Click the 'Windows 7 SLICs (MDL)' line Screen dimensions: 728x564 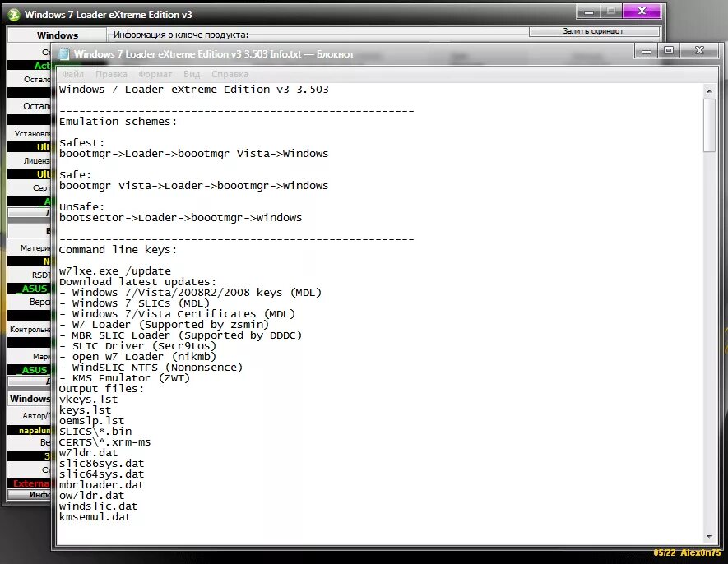135,303
